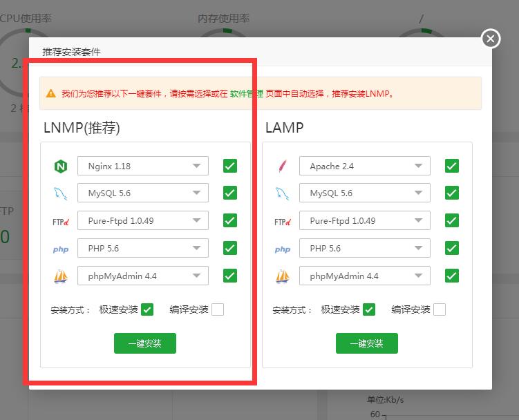Viewport: 519px width, 420px height.
Task: Expand the LNMP MySQL 5.6 version dropdown
Action: (143, 193)
